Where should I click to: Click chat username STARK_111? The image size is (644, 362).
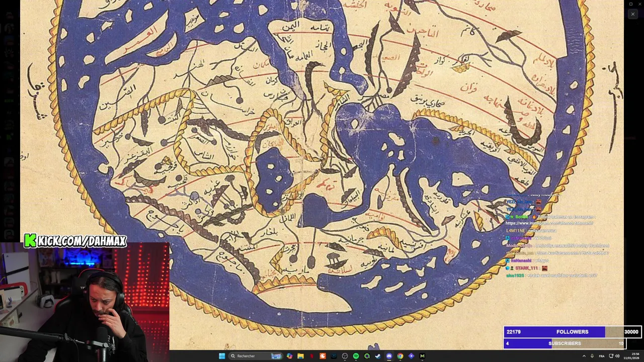[x=526, y=268]
